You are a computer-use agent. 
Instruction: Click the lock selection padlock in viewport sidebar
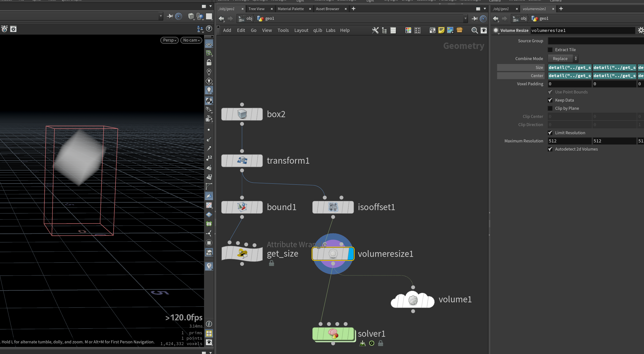click(209, 62)
